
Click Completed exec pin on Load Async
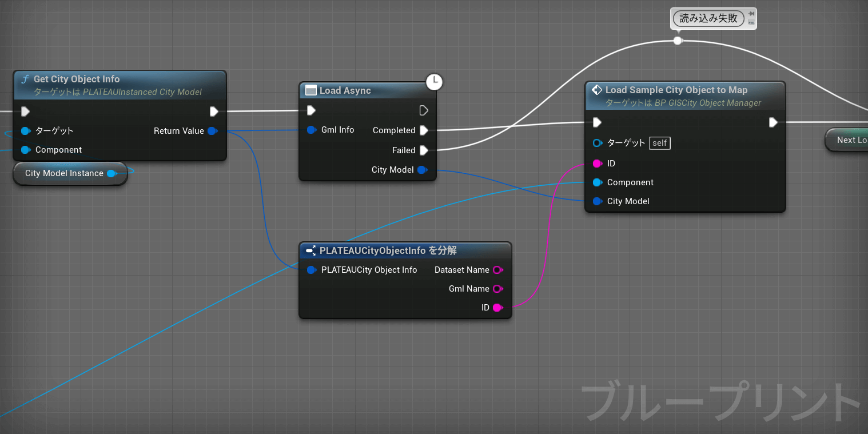(x=424, y=130)
